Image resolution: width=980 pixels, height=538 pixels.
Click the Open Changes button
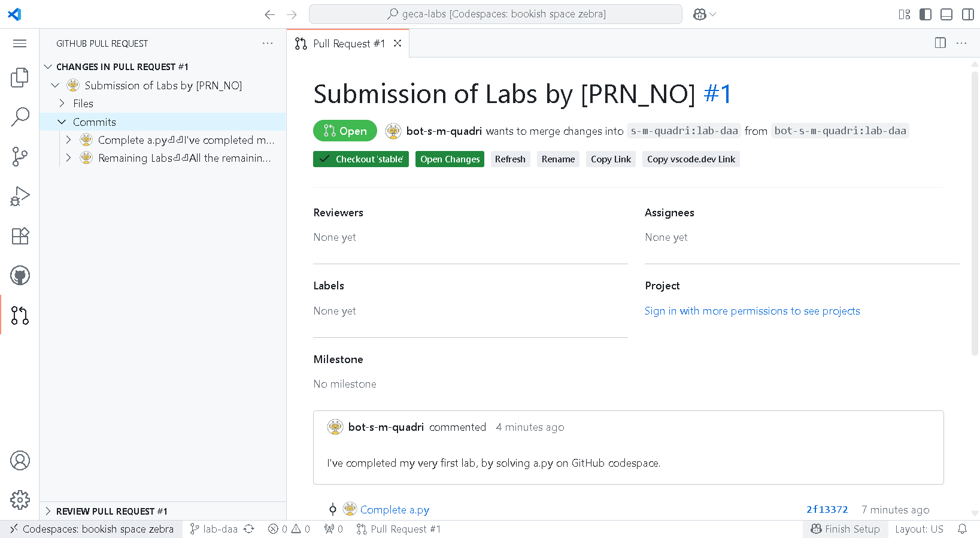(x=450, y=159)
